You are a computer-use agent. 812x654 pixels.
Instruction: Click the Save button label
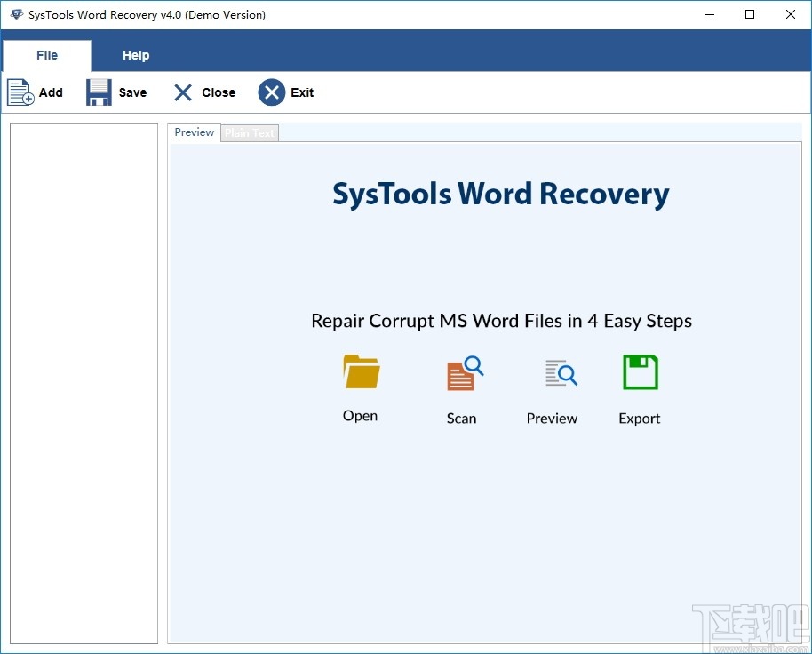tap(132, 92)
